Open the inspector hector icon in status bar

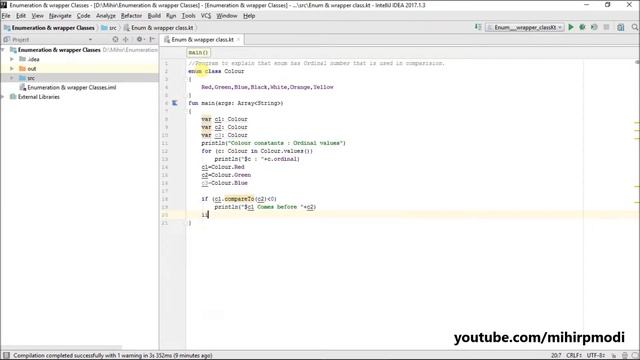click(625, 356)
